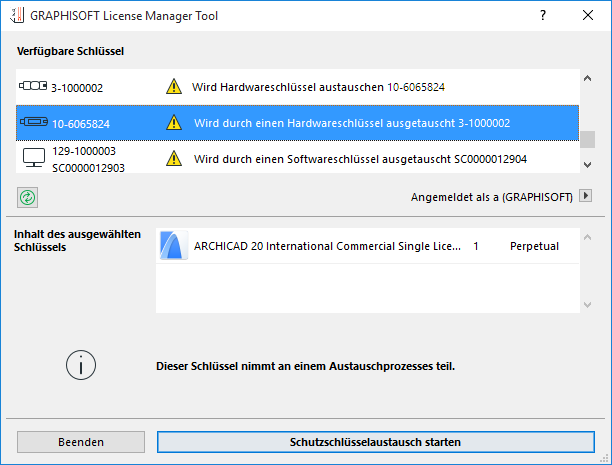612x465 pixels.
Task: Select key row 3-1000002
Action: pos(300,87)
